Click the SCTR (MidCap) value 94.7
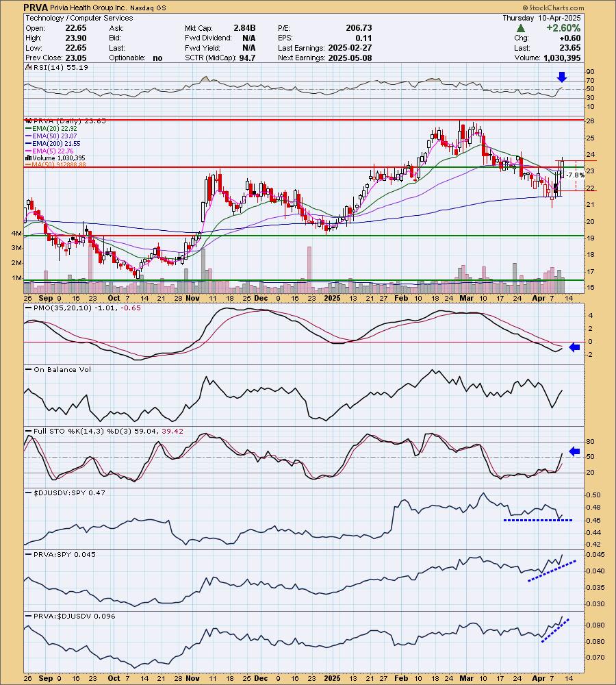 click(247, 58)
